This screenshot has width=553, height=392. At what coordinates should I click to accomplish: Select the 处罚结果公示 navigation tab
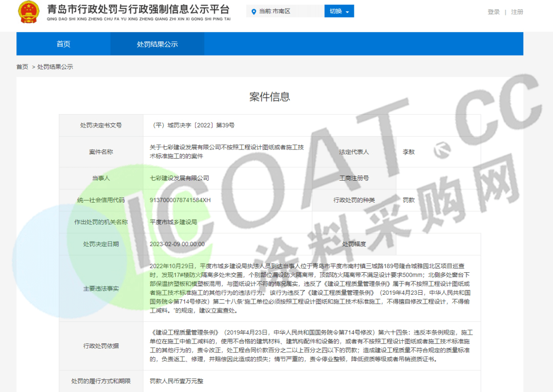pyautogui.click(x=157, y=44)
